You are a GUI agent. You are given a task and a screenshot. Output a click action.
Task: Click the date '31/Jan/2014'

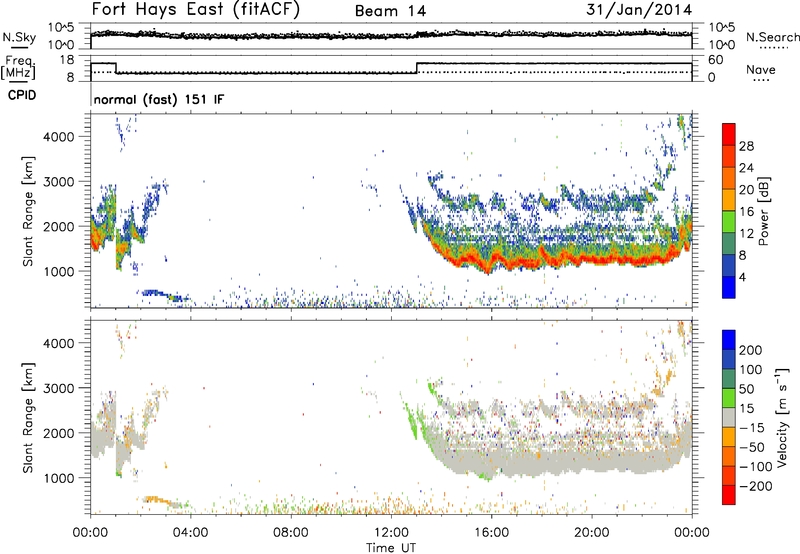pos(639,9)
